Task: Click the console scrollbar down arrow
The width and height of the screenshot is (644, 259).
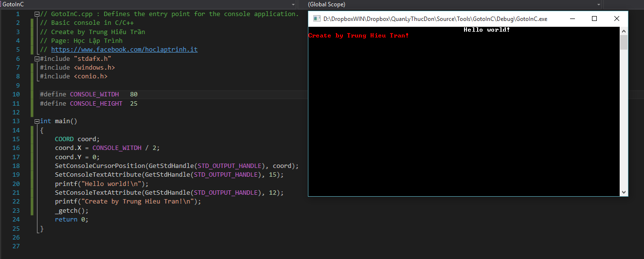Action: point(624,192)
